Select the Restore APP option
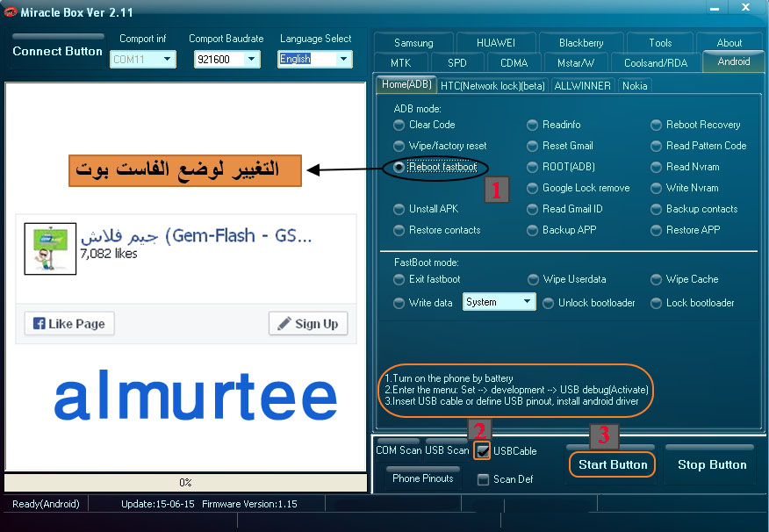Viewport: 769px width, 532px height. 656,231
